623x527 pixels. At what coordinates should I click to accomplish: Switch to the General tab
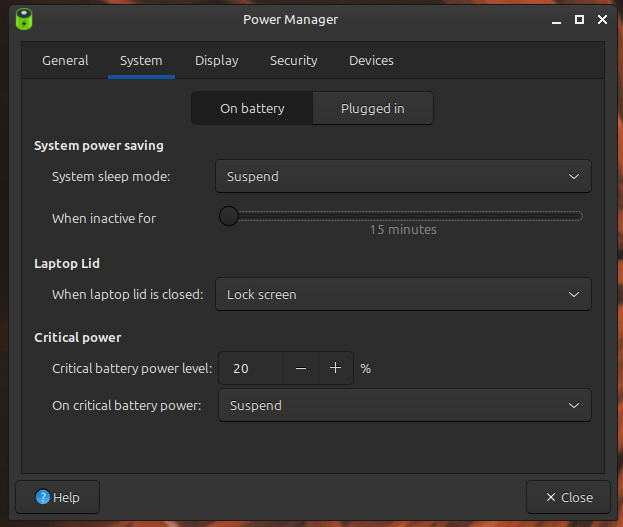pos(65,60)
